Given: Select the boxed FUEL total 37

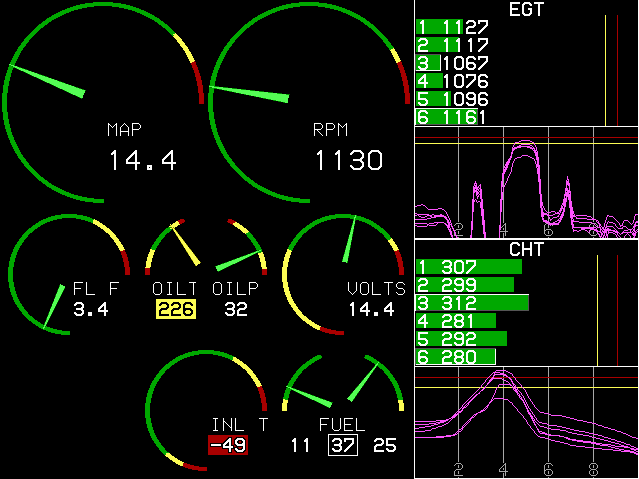Looking at the screenshot, I should (342, 445).
